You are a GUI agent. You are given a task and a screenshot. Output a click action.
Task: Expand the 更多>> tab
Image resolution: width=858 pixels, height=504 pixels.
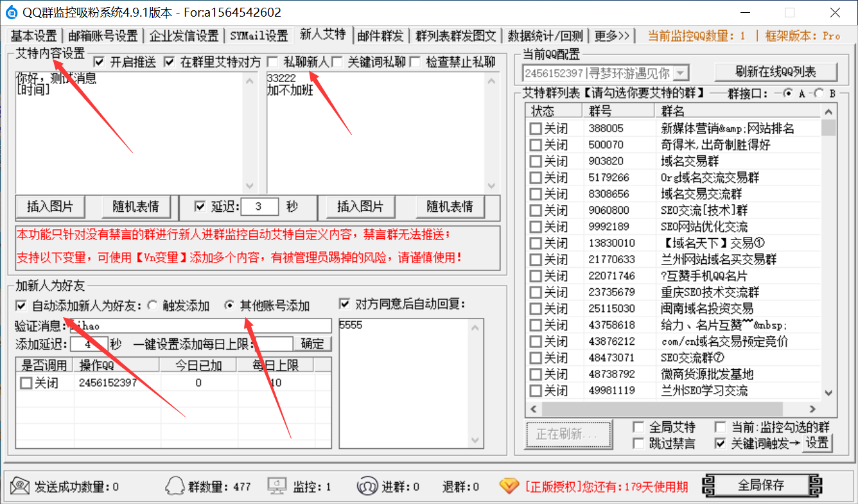pyautogui.click(x=612, y=36)
